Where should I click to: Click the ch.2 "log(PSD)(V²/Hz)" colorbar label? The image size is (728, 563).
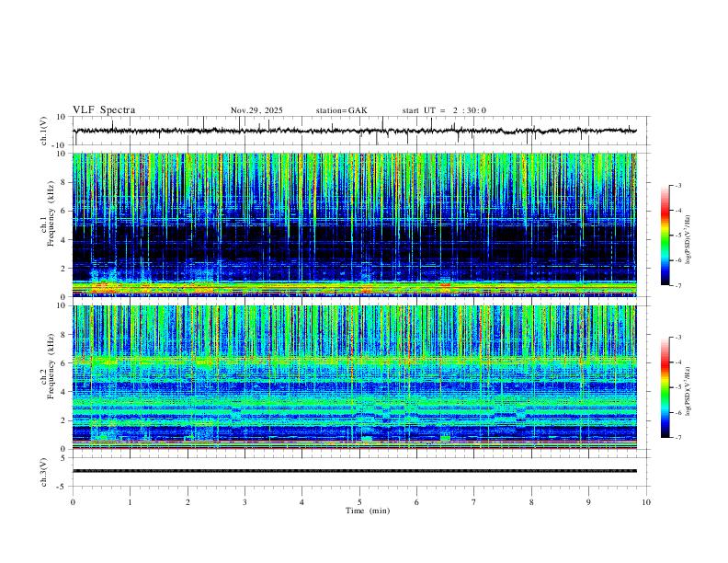[688, 391]
